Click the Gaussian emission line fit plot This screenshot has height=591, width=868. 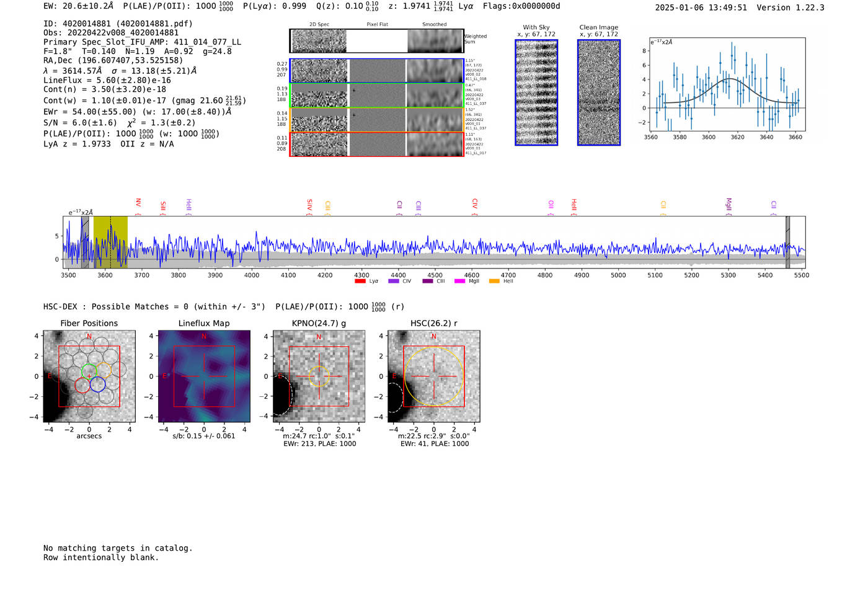728,84
